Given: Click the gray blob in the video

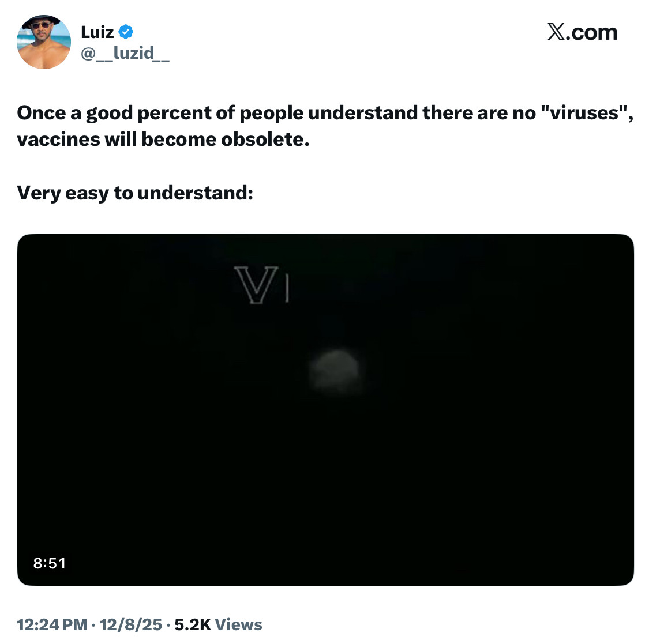Looking at the screenshot, I should click(x=335, y=371).
